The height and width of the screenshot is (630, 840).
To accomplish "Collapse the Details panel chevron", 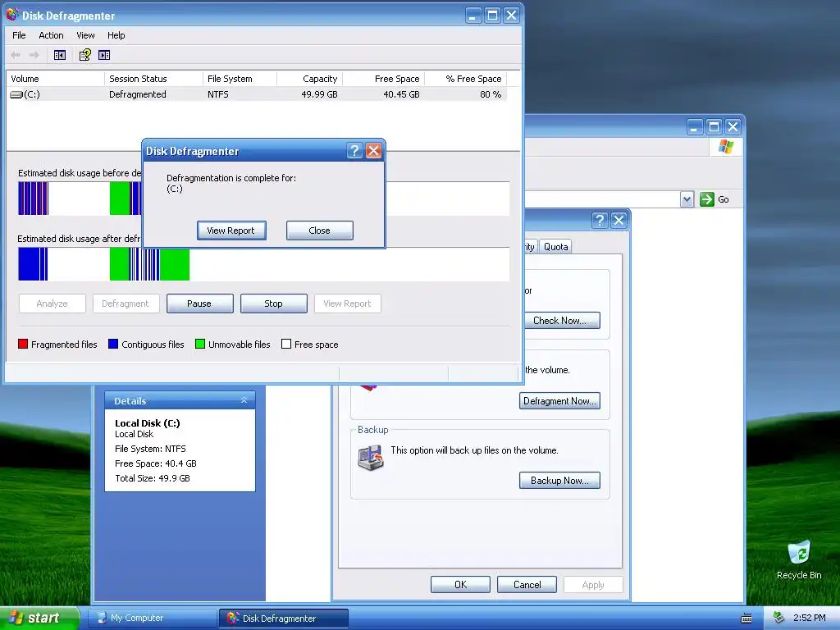I will click(x=244, y=400).
